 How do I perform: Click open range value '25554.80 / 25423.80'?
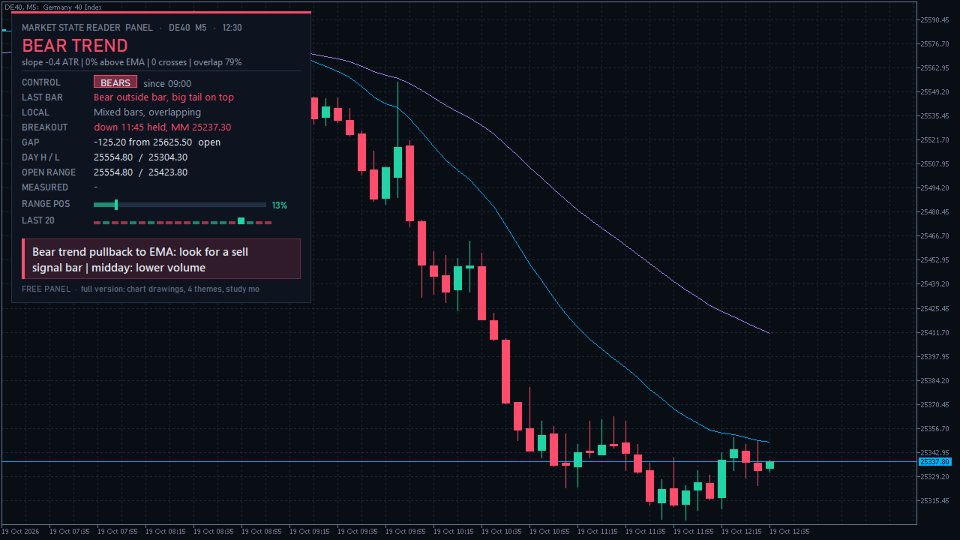(x=140, y=172)
